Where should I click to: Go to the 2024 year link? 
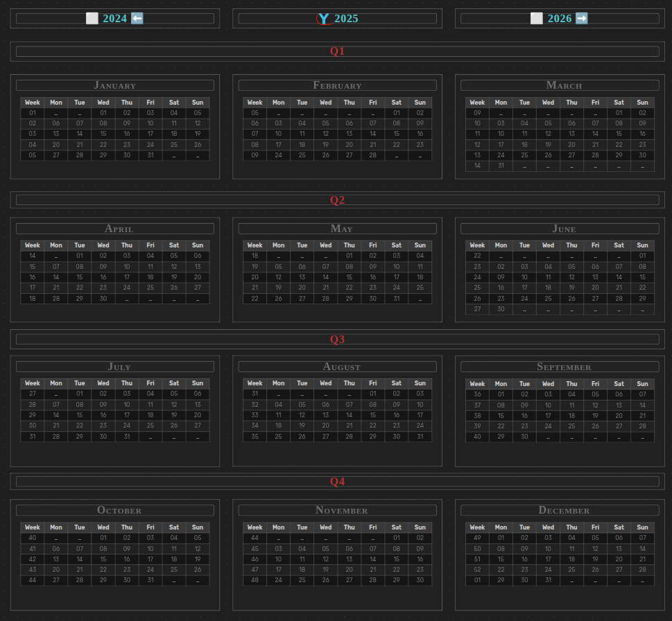pos(115,19)
